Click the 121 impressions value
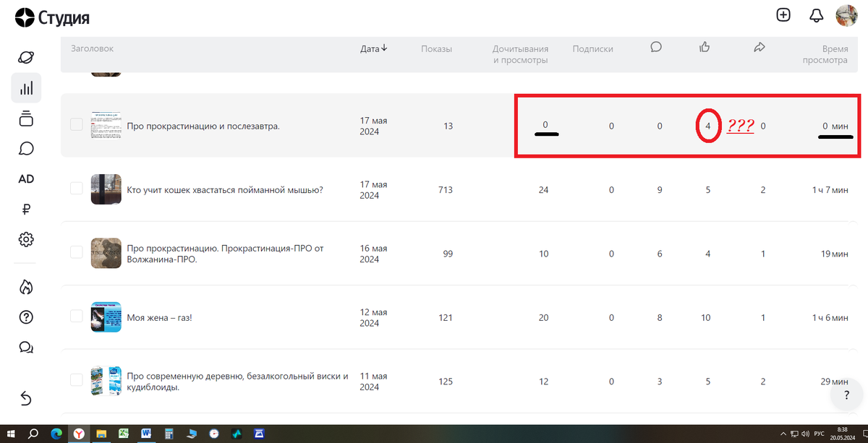Screen dimensions: 868x443 [446, 317]
